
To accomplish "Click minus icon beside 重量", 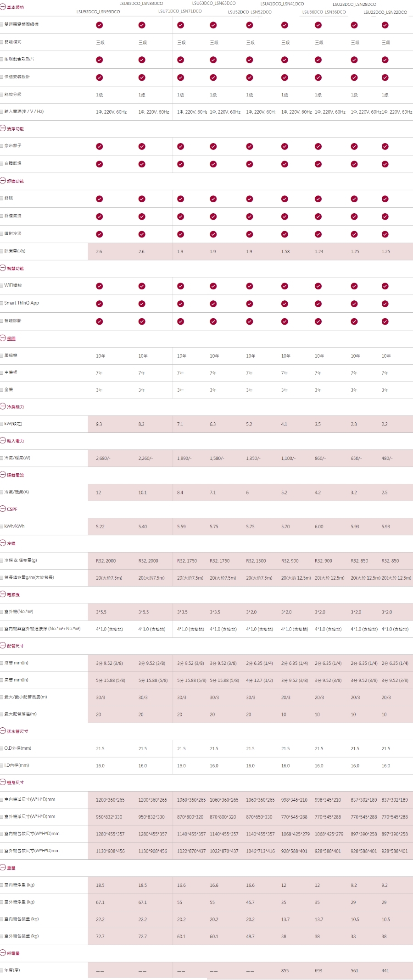I will (3, 868).
